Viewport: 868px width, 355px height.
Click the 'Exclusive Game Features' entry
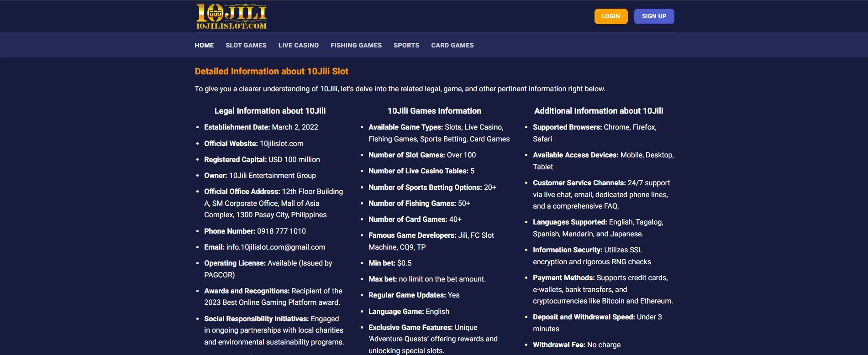433,339
